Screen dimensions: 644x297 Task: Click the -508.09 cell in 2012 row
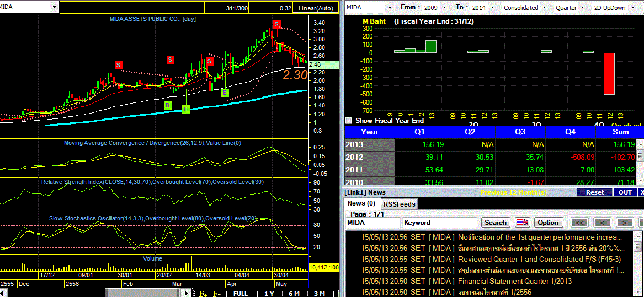[570, 156]
